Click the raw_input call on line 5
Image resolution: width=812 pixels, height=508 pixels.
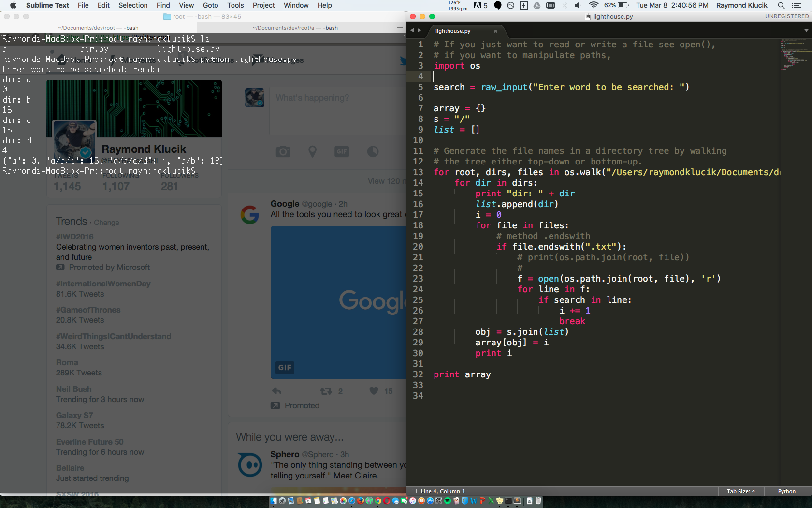click(585, 87)
